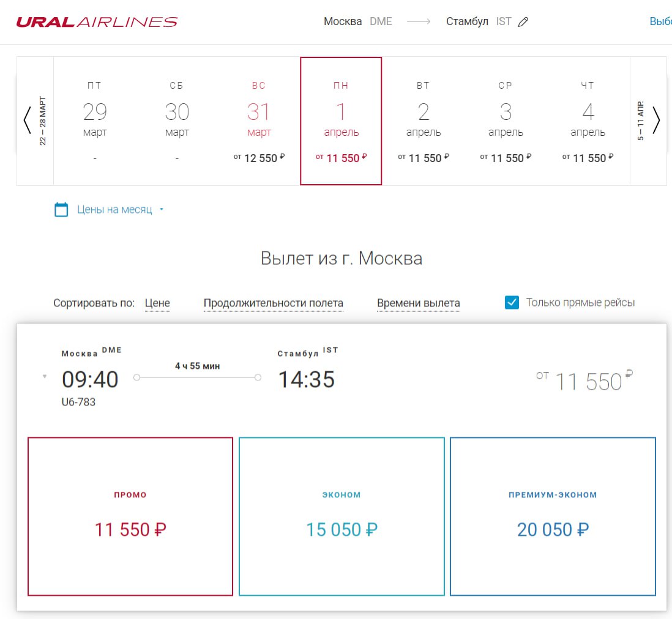Sort flights by price (Цене)
Screen dimensions: 672x619
pyautogui.click(x=157, y=303)
